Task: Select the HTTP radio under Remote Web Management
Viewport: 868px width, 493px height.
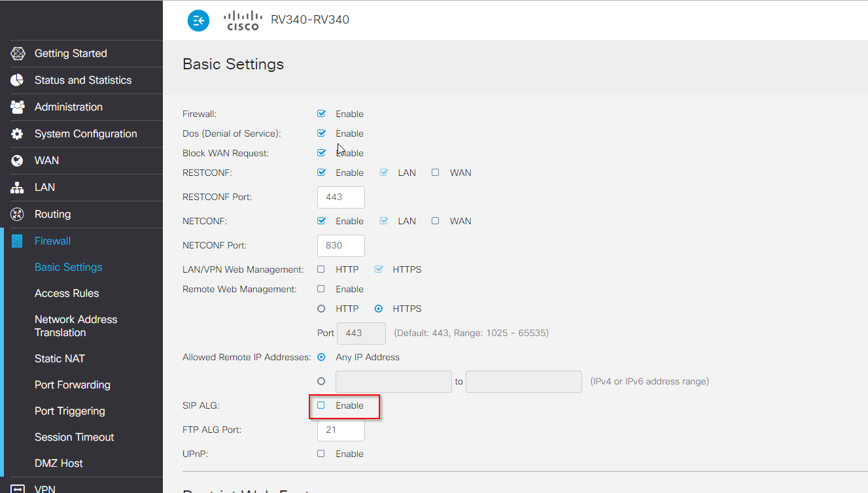Action: pos(321,308)
